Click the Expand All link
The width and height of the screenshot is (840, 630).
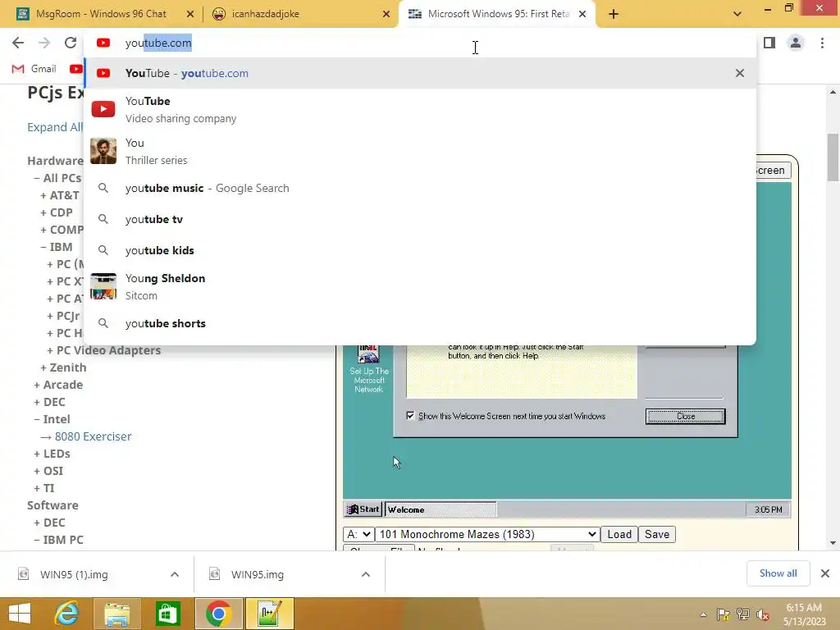point(55,127)
